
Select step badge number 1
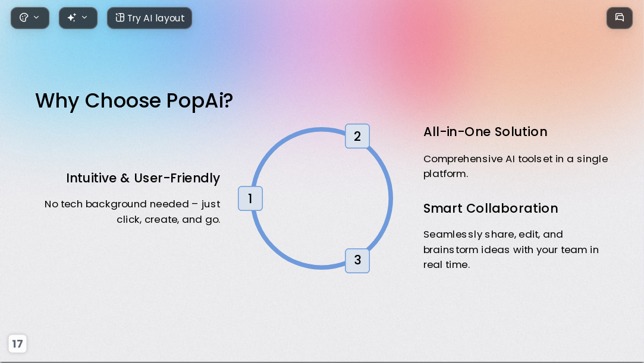tap(250, 198)
